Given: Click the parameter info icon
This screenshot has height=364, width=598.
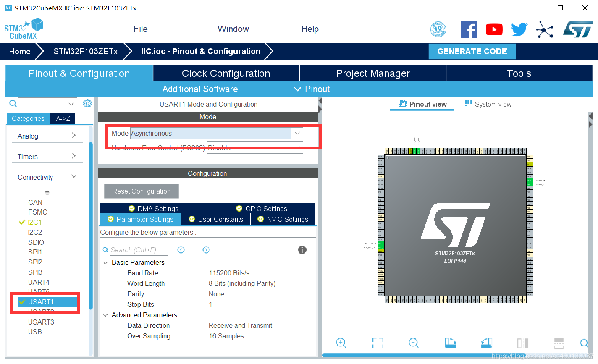Looking at the screenshot, I should tap(302, 250).
